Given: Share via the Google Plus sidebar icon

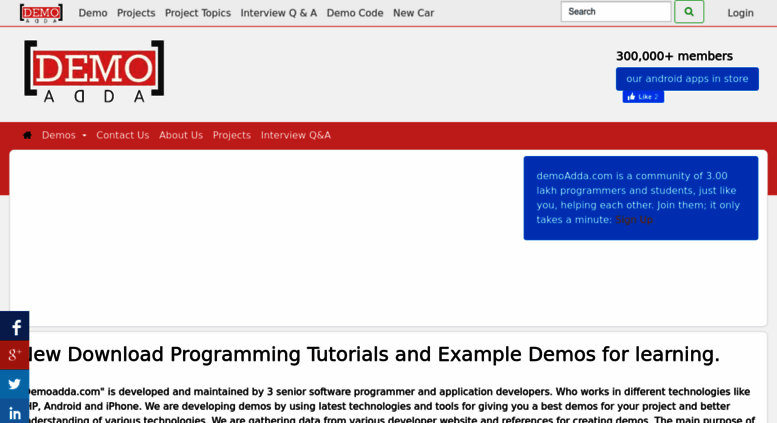Looking at the screenshot, I should (14, 355).
